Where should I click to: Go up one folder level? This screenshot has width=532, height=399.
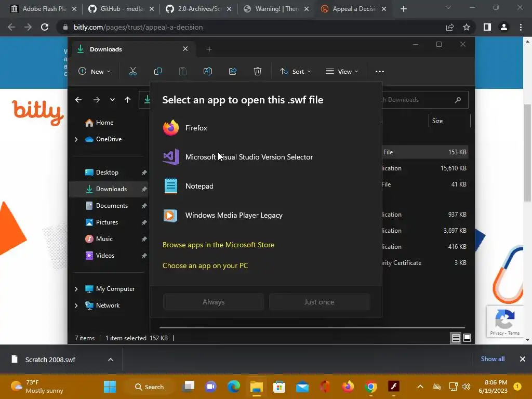tap(128, 100)
